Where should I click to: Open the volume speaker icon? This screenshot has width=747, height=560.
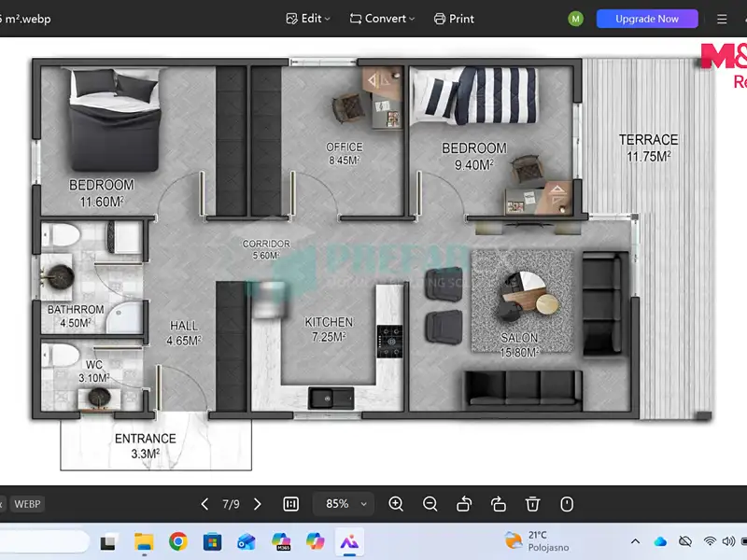coord(728,541)
